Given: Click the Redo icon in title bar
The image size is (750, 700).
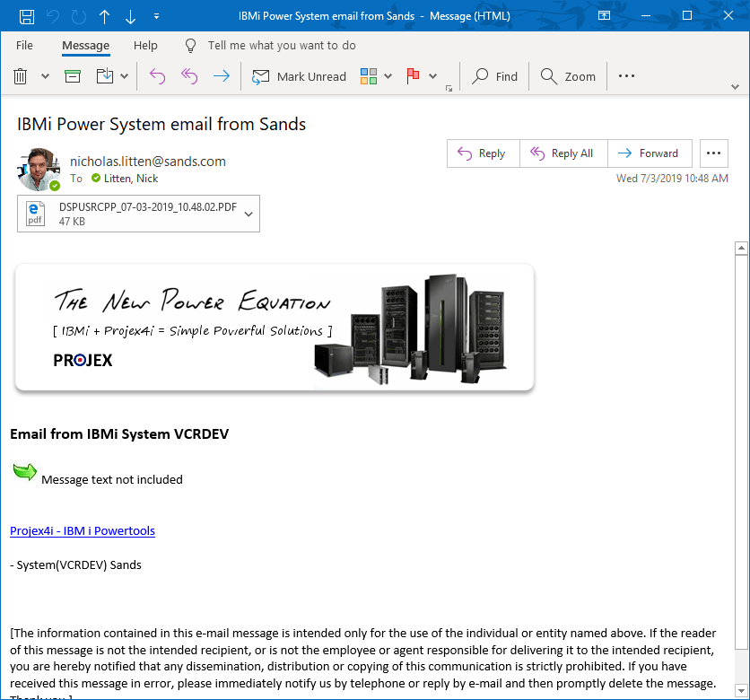Looking at the screenshot, I should click(x=78, y=17).
